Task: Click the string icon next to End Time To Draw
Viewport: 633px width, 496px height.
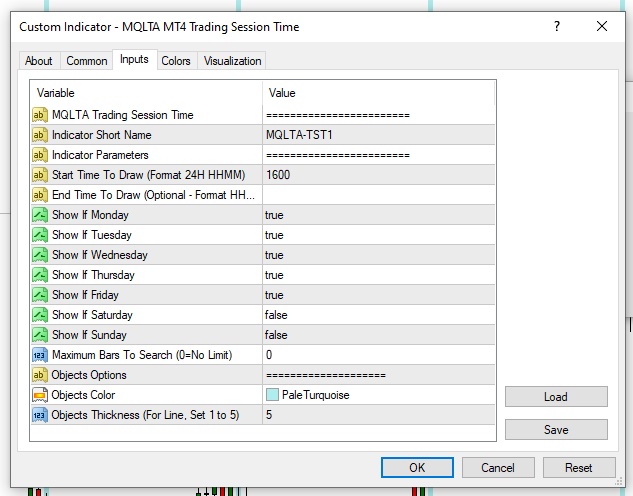Action: point(40,195)
